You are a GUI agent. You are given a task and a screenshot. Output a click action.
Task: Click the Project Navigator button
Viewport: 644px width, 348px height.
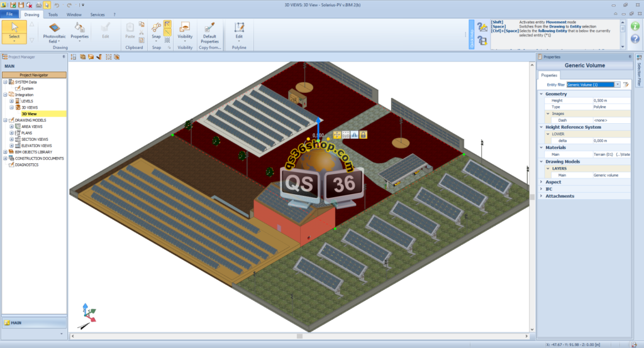click(x=34, y=75)
